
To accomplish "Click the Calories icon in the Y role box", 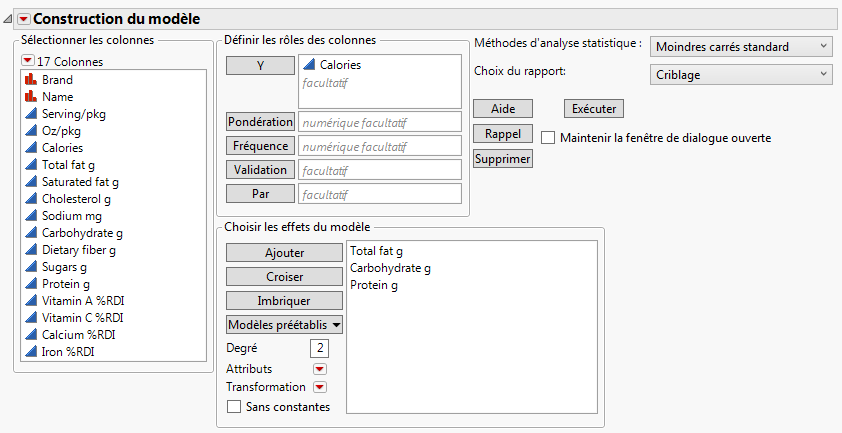I will pyautogui.click(x=308, y=65).
